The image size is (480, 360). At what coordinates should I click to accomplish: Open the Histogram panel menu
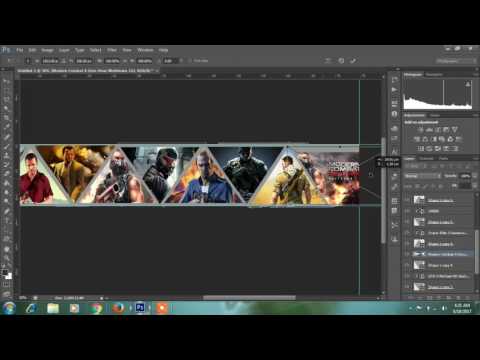tap(476, 74)
